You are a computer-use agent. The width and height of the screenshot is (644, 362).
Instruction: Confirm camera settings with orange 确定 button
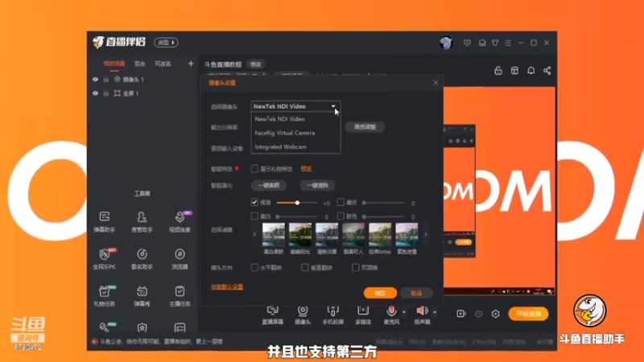click(x=380, y=293)
